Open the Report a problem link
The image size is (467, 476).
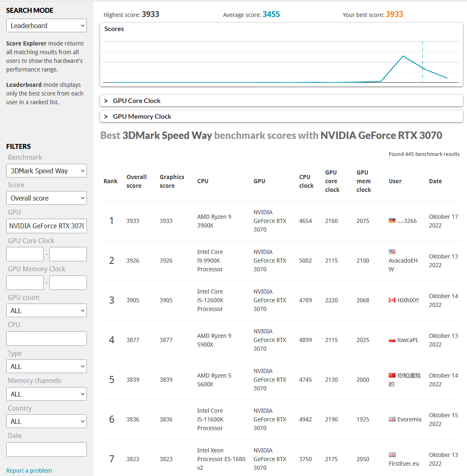tap(29, 471)
